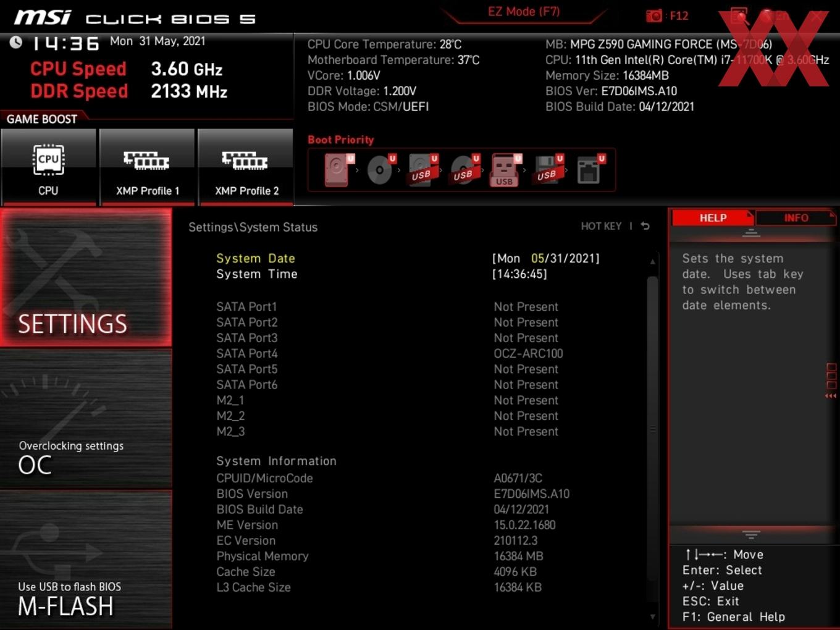Select the M2_3 row
This screenshot has height=630, width=840.
click(x=387, y=431)
